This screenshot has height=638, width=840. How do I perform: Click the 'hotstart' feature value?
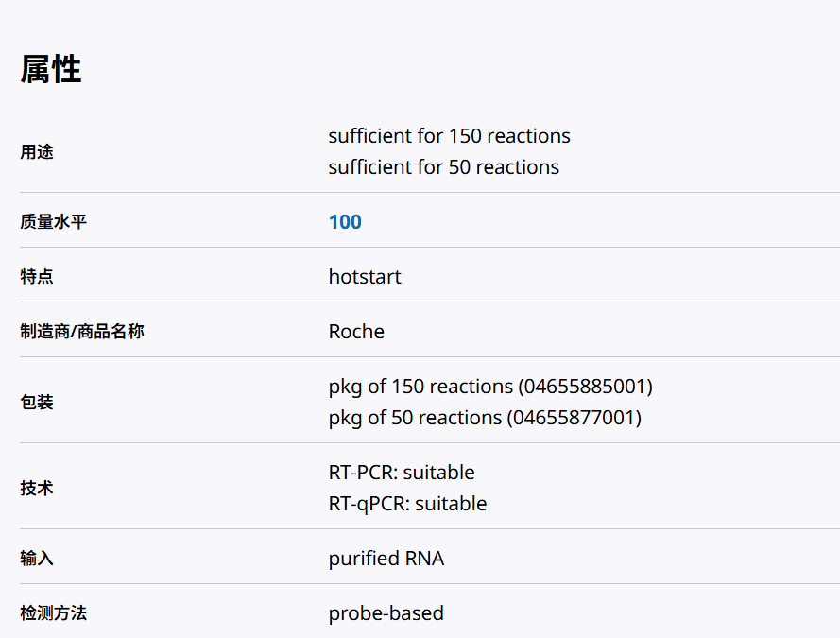[x=365, y=277]
